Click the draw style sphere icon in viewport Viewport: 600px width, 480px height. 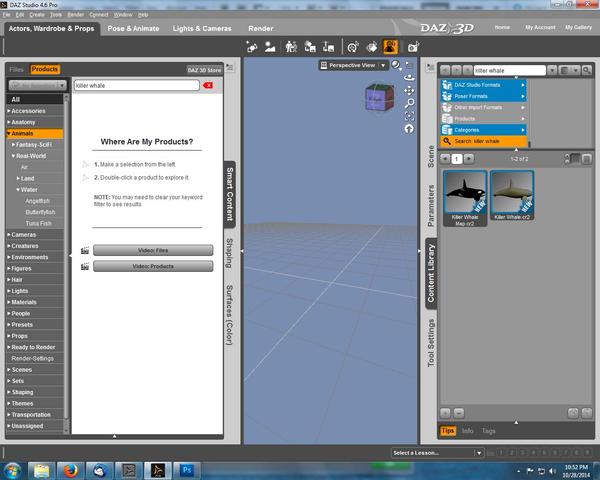click(396, 65)
